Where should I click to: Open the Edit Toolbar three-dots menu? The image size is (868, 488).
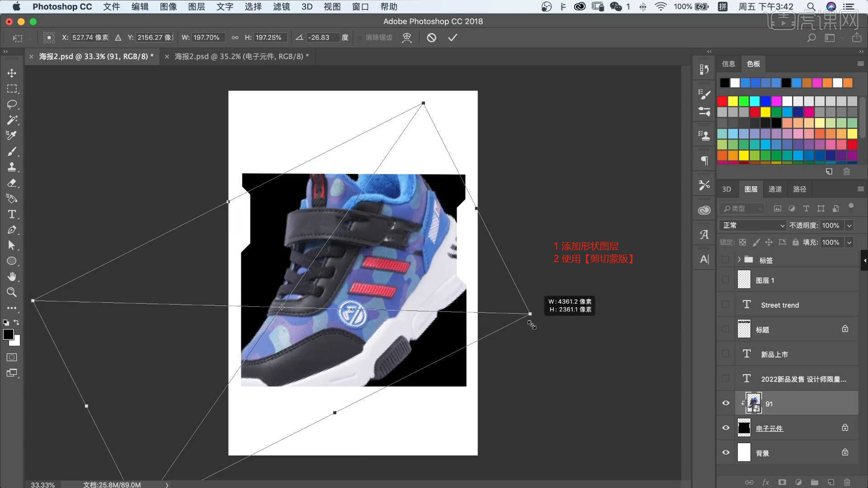12,308
